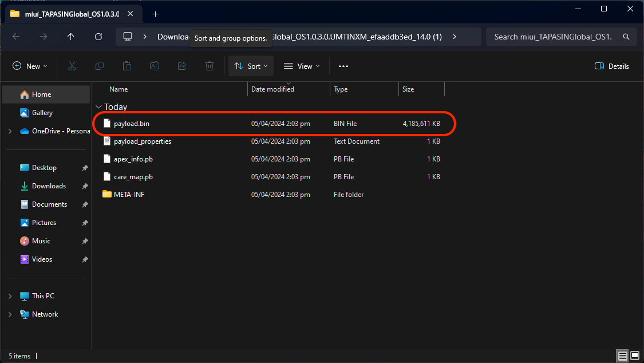Toggle the Details pane

[612, 66]
